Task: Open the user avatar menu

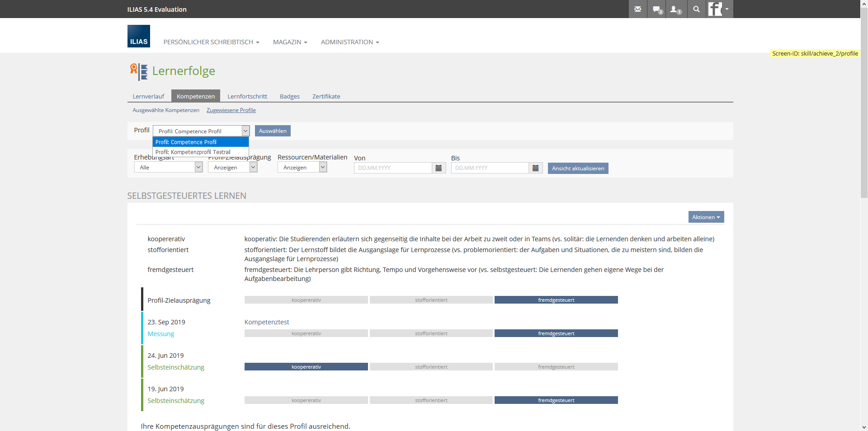Action: pos(719,9)
